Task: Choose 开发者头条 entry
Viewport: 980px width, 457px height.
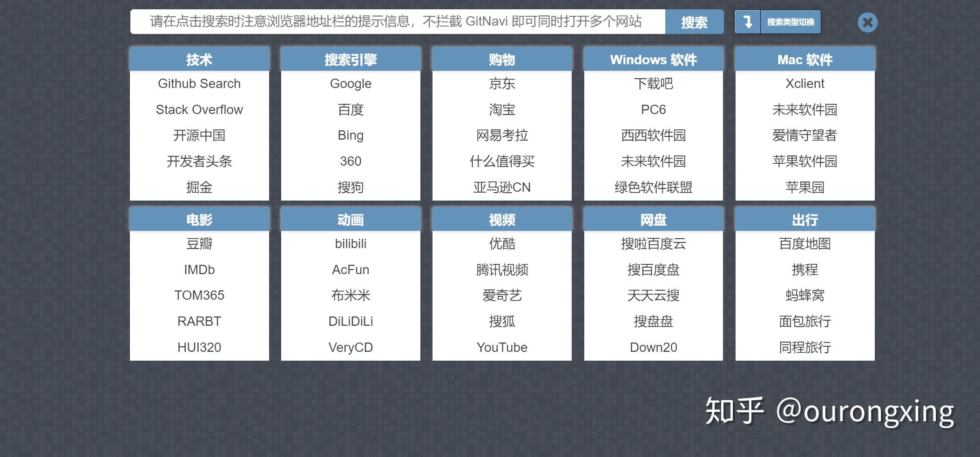Action: point(199,161)
